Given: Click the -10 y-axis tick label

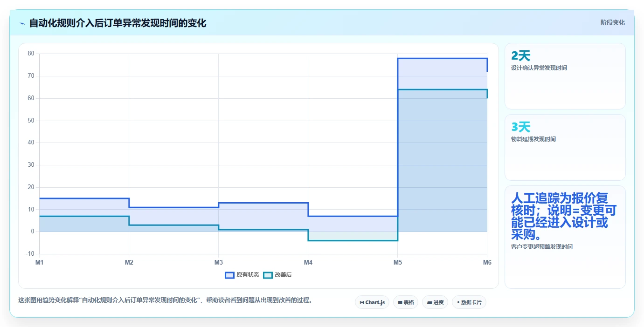Looking at the screenshot, I should point(30,254).
